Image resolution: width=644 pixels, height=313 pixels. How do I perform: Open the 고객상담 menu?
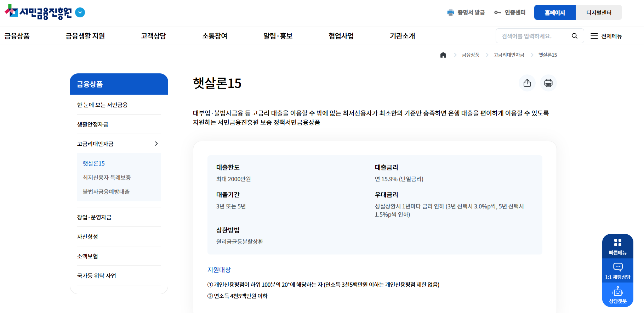(153, 36)
